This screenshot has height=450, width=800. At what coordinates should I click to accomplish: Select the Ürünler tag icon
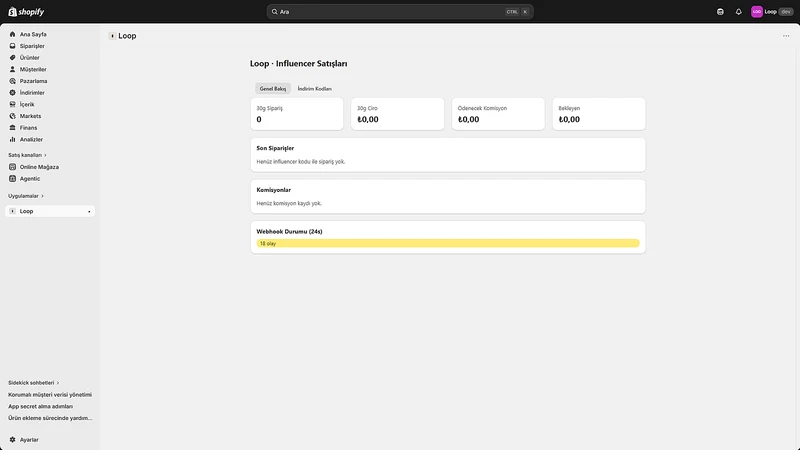point(13,58)
